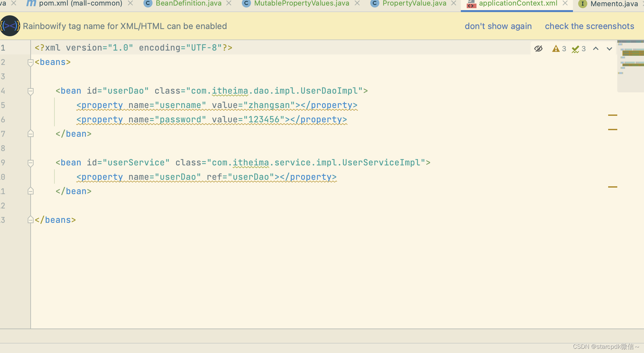Image resolution: width=644 pixels, height=353 pixels.
Task: Go to next highlighted error arrow
Action: 609,49
